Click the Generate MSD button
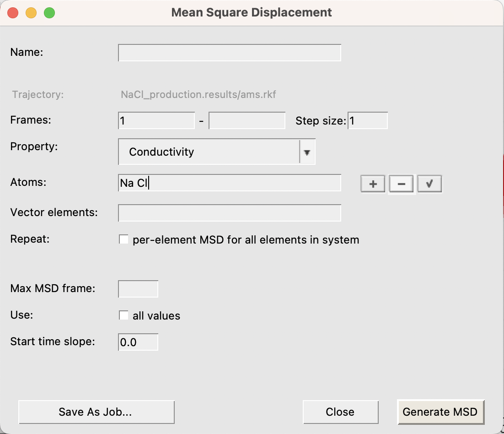Viewport: 504px width, 434px height. click(x=440, y=412)
